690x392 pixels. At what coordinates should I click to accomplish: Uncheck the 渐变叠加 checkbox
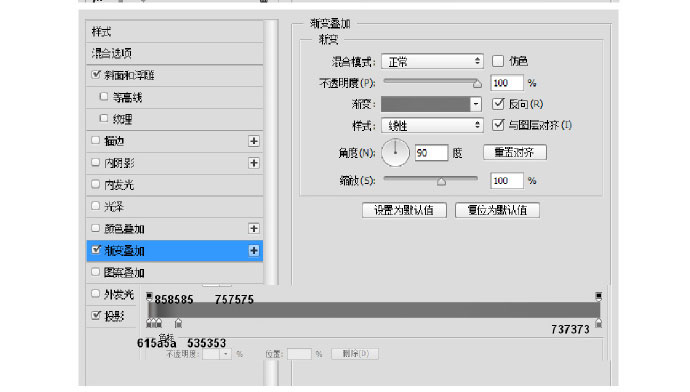click(96, 249)
